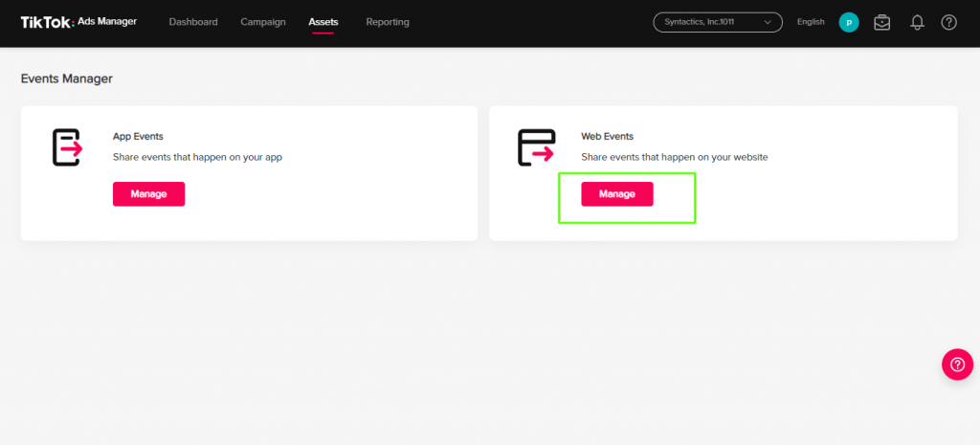980x445 pixels.
Task: Click the Web Events icon
Action: (536, 147)
